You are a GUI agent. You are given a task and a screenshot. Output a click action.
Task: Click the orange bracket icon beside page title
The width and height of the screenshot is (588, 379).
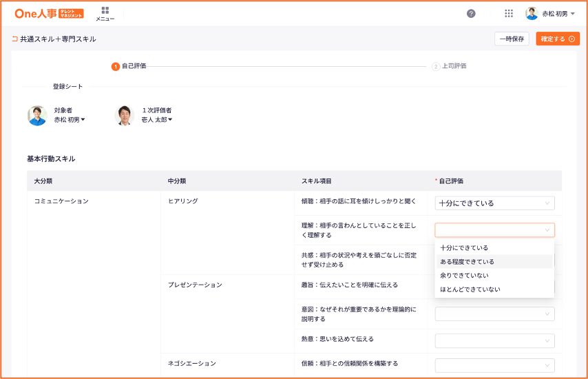coord(15,39)
